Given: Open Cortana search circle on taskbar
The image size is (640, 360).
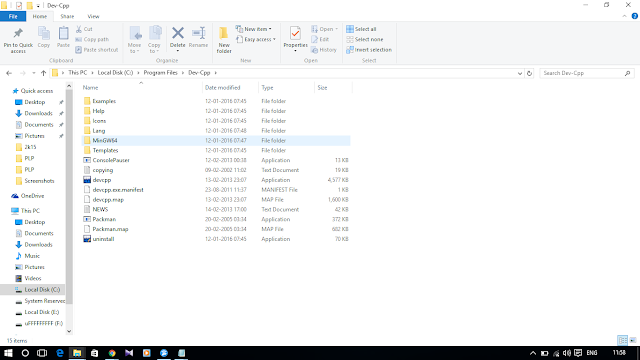Looking at the screenshot, I should click(25, 353).
